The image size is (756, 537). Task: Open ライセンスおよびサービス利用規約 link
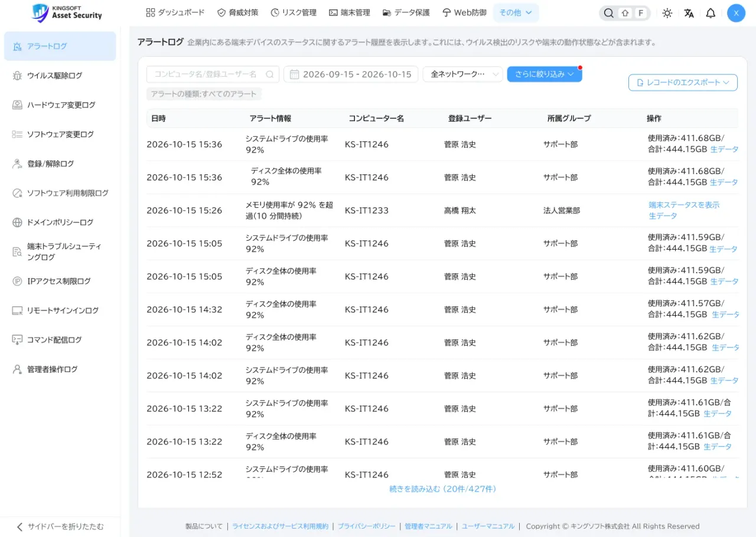[x=280, y=526]
